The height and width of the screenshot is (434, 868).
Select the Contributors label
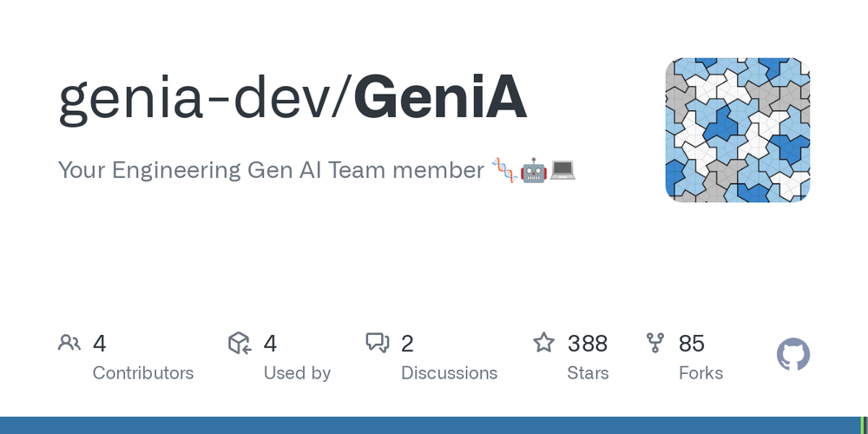pos(143,373)
